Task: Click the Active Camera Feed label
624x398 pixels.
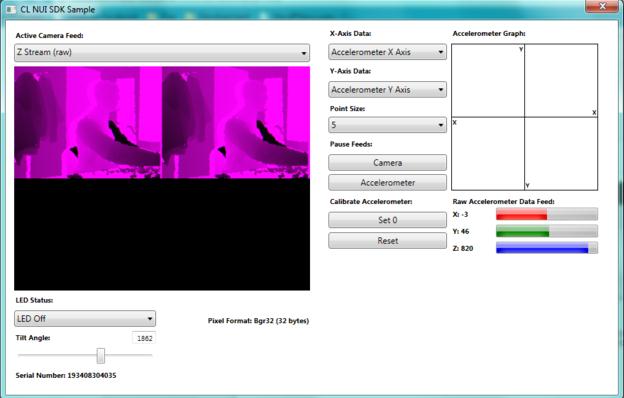Action: pyautogui.click(x=49, y=35)
